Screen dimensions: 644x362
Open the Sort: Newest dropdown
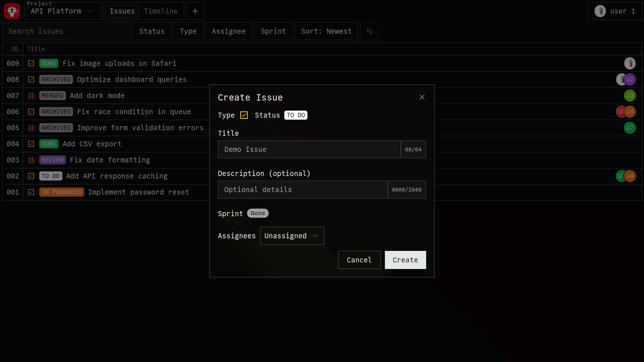pyautogui.click(x=326, y=31)
